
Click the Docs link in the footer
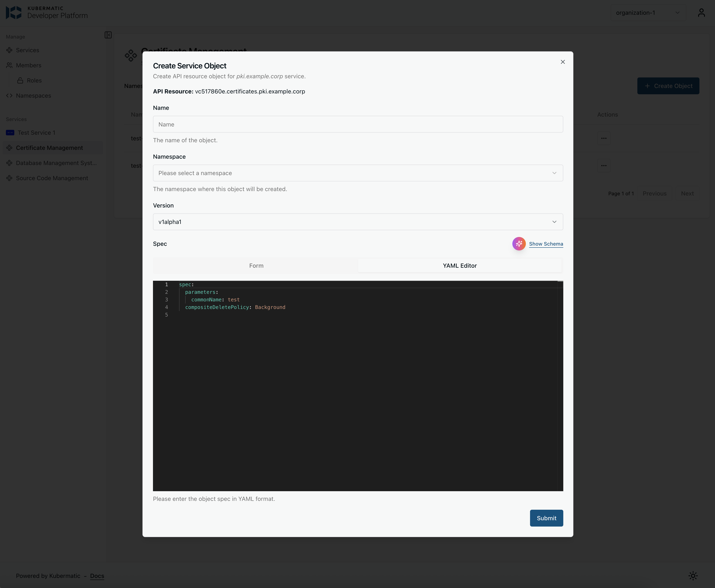(x=97, y=576)
